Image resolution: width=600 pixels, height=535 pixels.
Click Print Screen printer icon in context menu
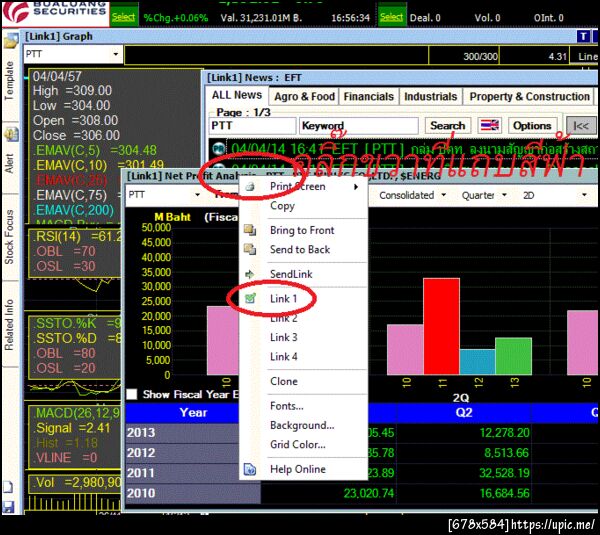click(250, 186)
